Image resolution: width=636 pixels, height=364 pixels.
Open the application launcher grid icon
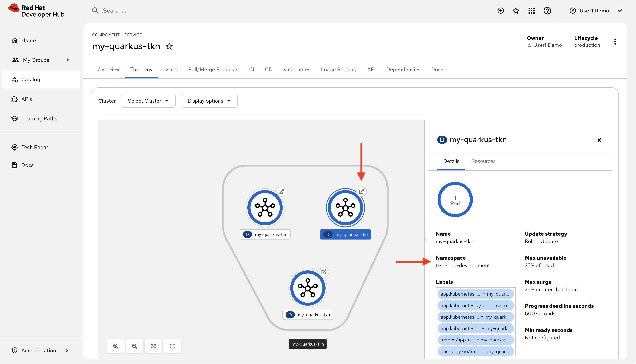[x=531, y=11]
